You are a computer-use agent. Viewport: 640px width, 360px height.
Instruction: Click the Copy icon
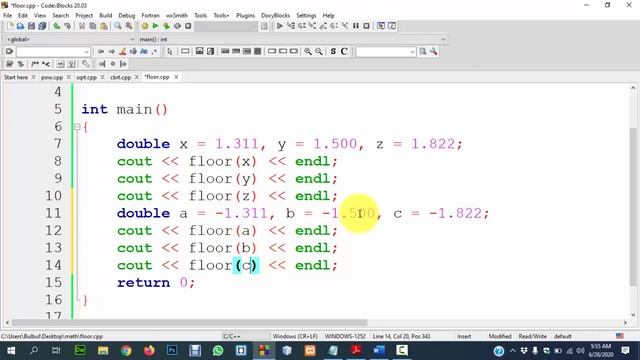(x=93, y=26)
